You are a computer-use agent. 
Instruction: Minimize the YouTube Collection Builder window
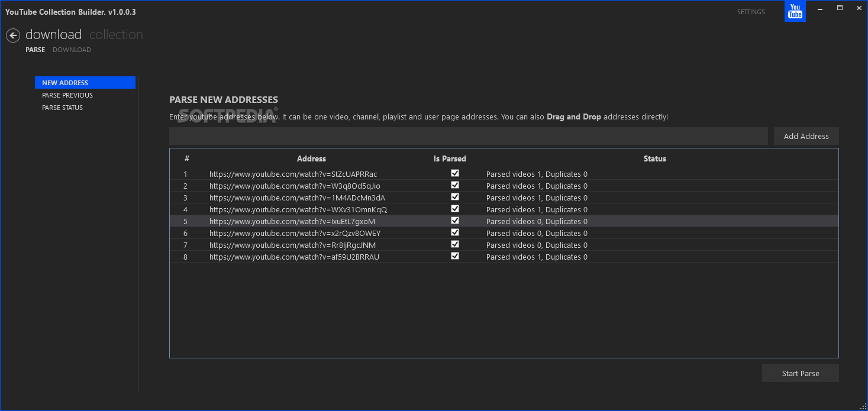(821, 8)
